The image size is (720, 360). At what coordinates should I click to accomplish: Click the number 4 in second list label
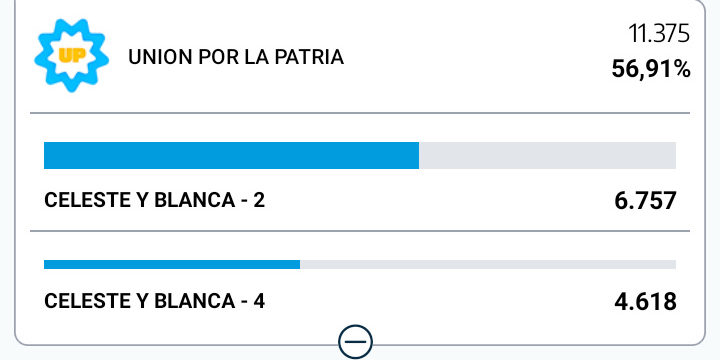coord(259,301)
